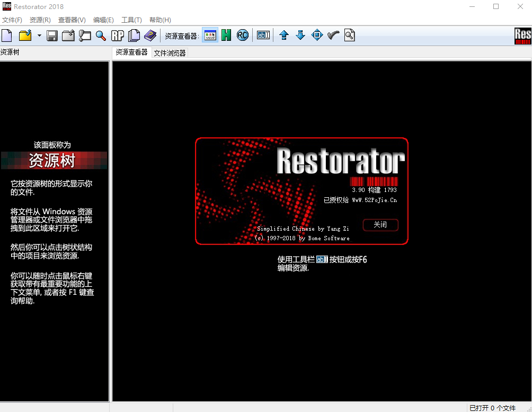Switch to the 文件浏览器 tab
The width and height of the screenshot is (532, 412).
tap(169, 52)
